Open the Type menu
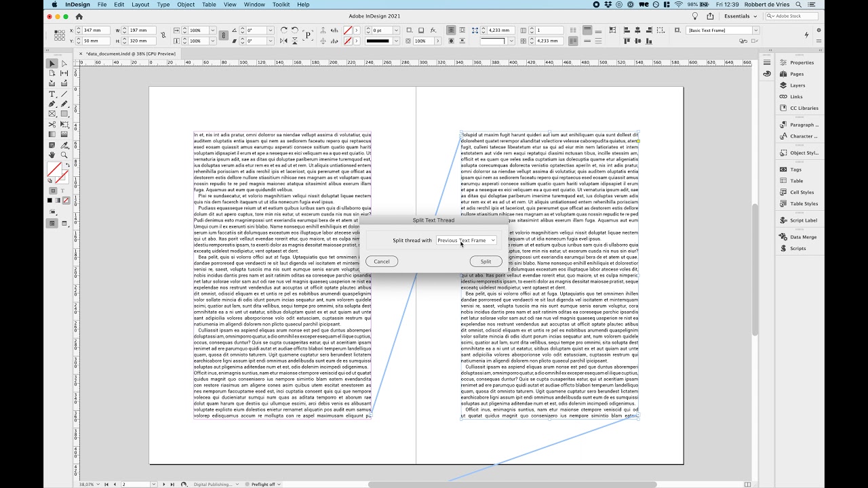 (x=163, y=5)
